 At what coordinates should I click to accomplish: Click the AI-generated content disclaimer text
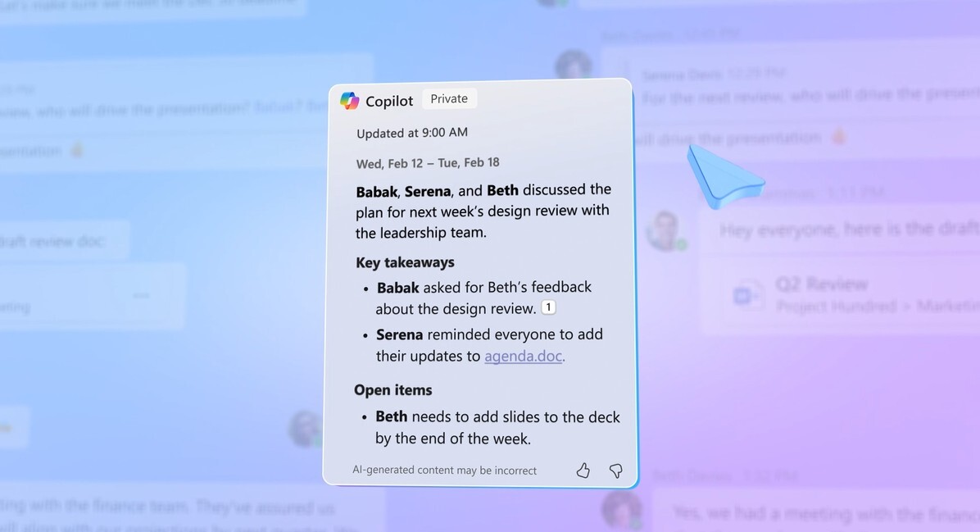pos(444,470)
